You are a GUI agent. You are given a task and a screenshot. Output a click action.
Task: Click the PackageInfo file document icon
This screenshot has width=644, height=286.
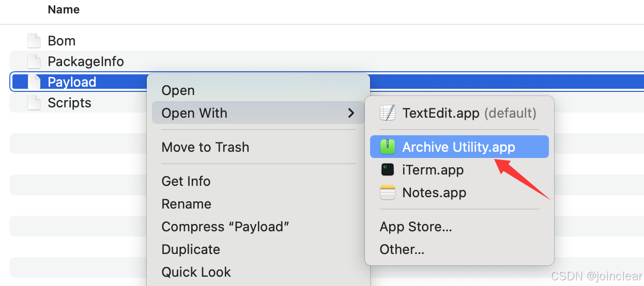[x=34, y=61]
